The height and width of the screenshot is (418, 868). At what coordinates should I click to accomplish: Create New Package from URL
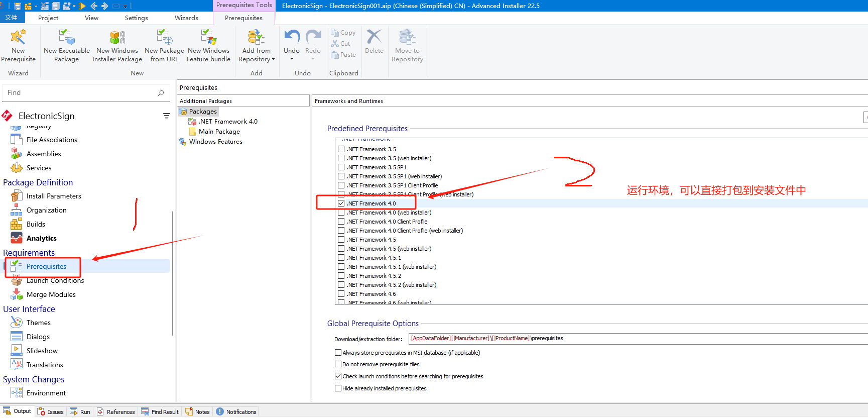[164, 46]
